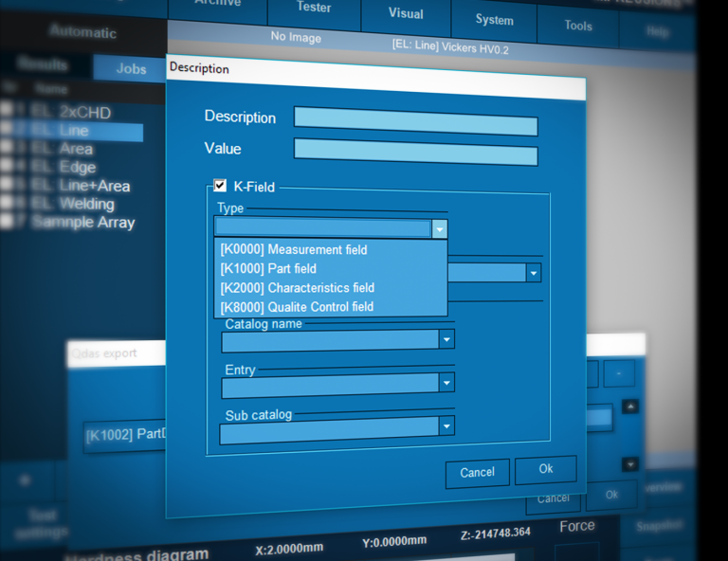The height and width of the screenshot is (561, 728).
Task: Toggle checkbox beside Sample Array
Action: pos(7,222)
